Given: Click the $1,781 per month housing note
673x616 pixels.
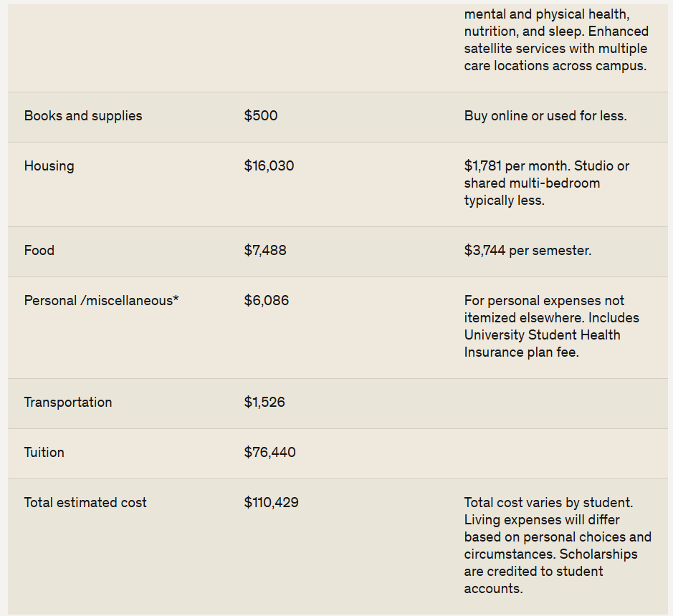Looking at the screenshot, I should point(546,183).
